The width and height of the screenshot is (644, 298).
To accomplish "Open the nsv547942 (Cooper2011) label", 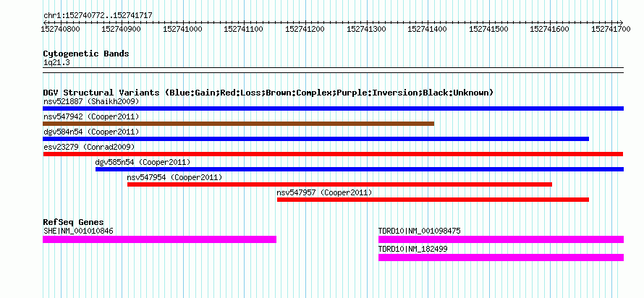I will (x=91, y=116).
